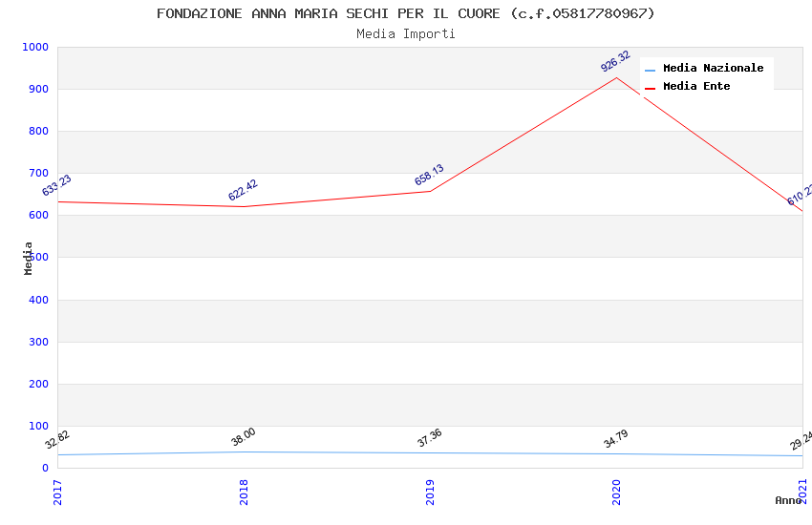Viewport: 812px width, 525px height.
Task: Click y-axis tick label 1000
Action: click(35, 47)
